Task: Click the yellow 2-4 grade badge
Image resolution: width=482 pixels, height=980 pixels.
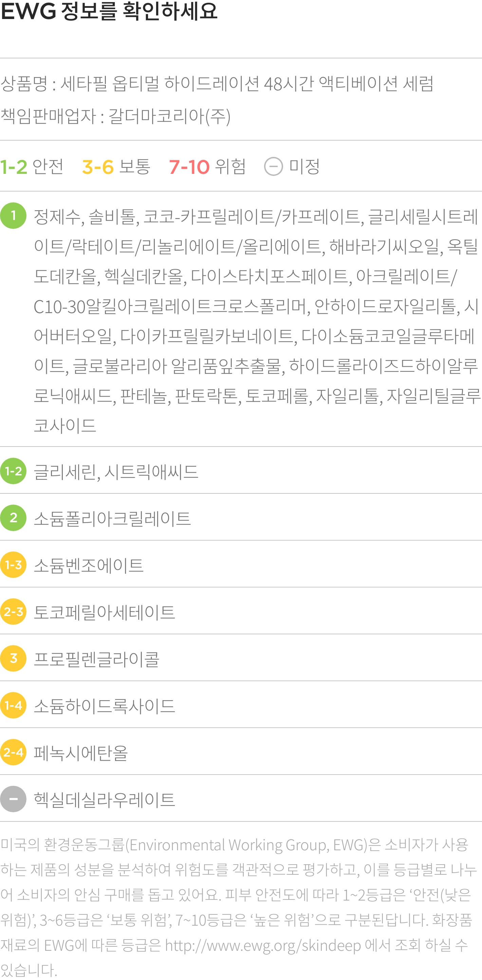Action: pyautogui.click(x=13, y=752)
